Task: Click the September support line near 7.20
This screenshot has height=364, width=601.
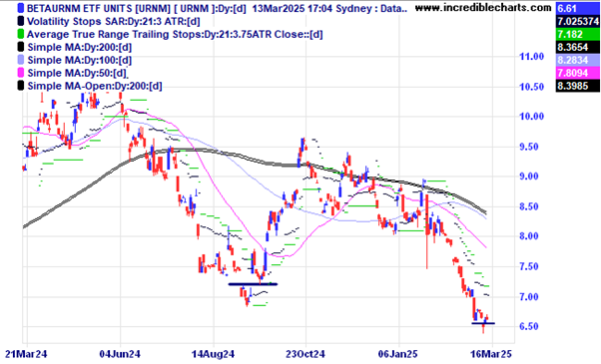Action: coord(253,284)
